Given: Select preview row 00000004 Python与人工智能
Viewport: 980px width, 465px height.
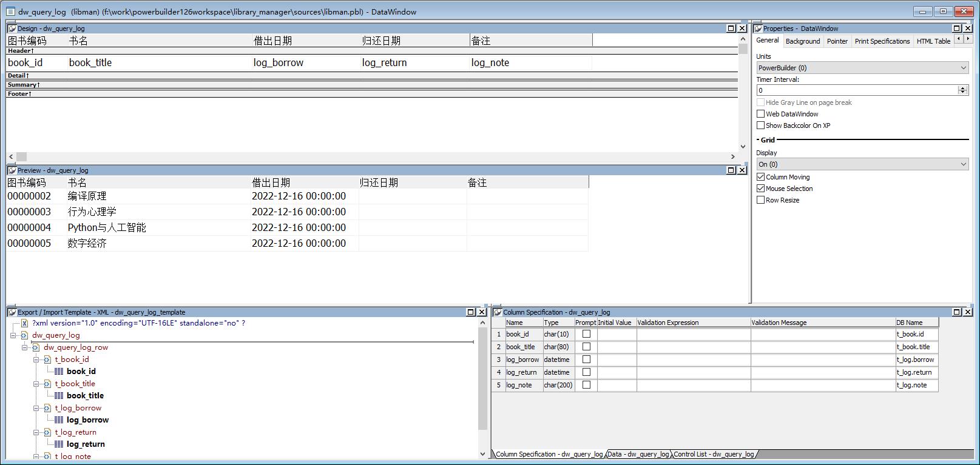Looking at the screenshot, I should (297, 227).
